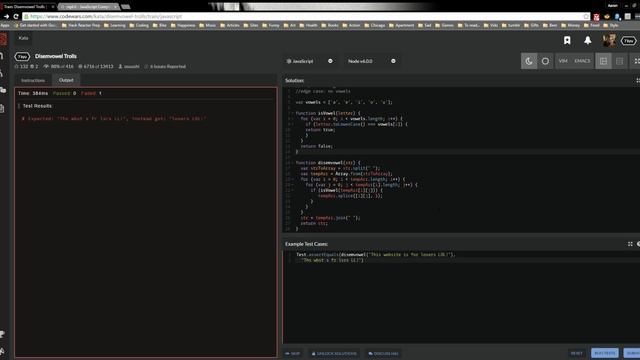Enable EMACS editor keybindings

pyautogui.click(x=582, y=61)
